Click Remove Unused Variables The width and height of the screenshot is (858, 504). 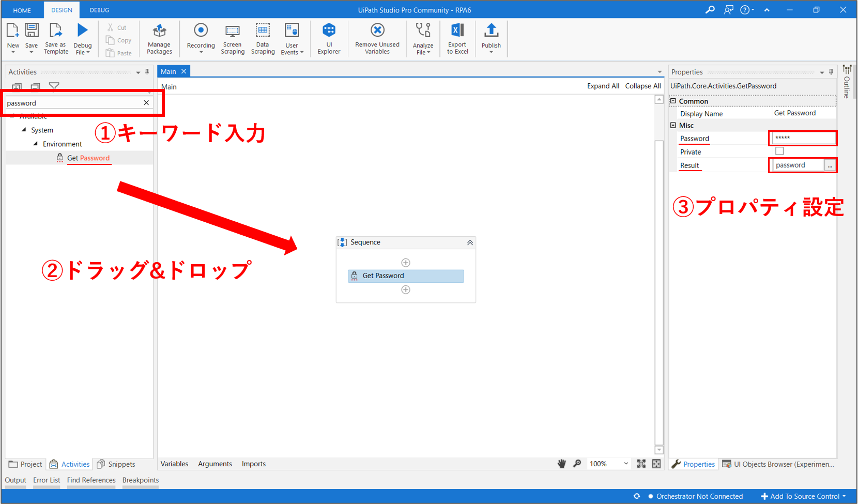(377, 38)
